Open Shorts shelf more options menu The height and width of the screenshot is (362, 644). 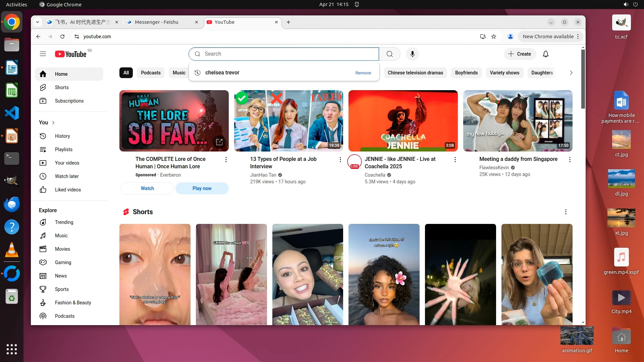tap(566, 212)
